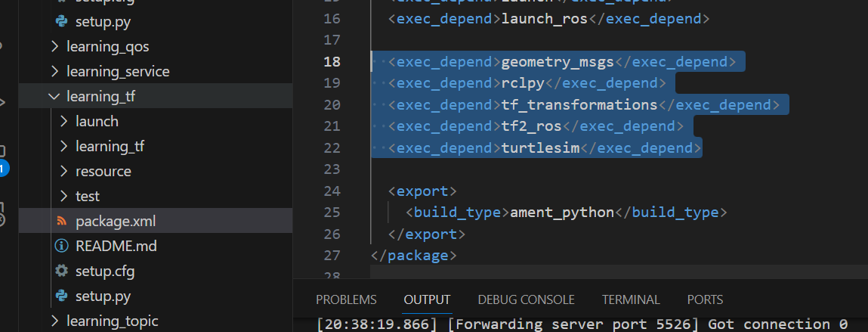Collapse the expanded learning_tf root folder
The height and width of the screenshot is (332, 868).
coord(54,97)
